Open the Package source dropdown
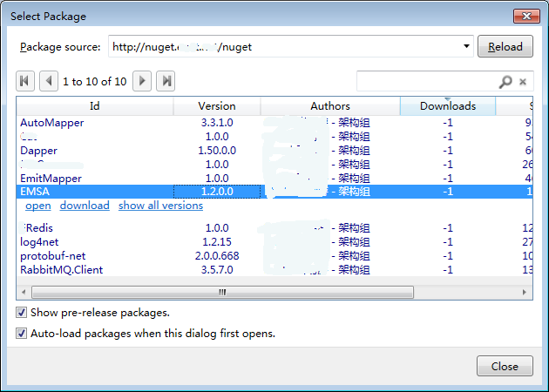This screenshot has width=549, height=392. tap(466, 46)
